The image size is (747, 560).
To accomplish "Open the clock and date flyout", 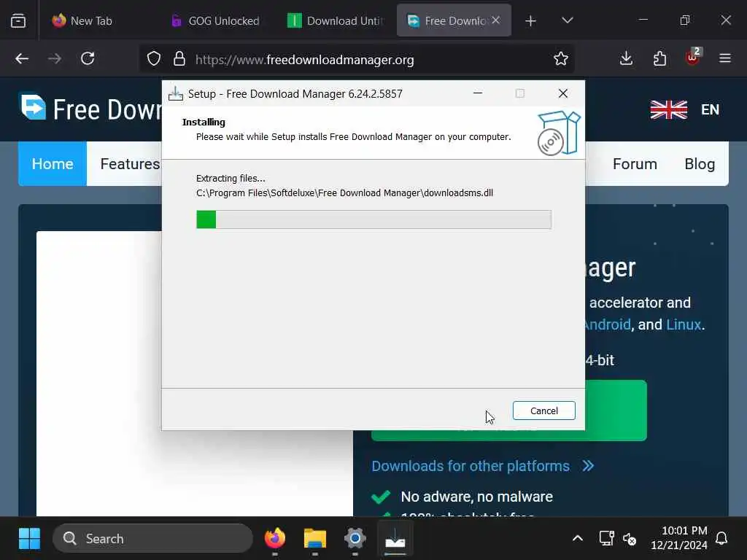I will click(x=679, y=537).
